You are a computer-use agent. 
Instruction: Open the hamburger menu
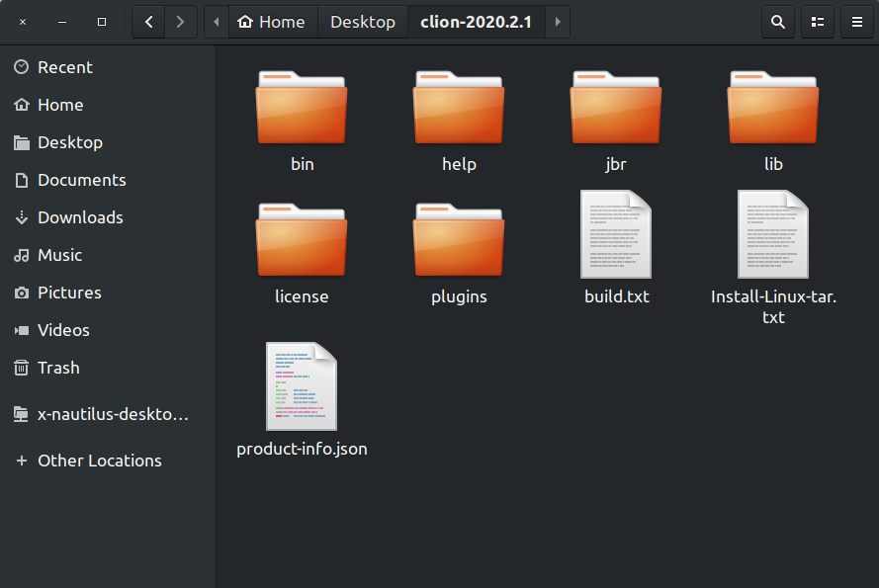[x=856, y=22]
